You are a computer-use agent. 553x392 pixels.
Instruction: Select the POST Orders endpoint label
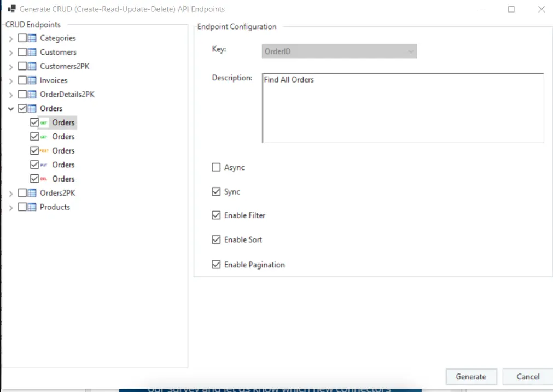[63, 151]
